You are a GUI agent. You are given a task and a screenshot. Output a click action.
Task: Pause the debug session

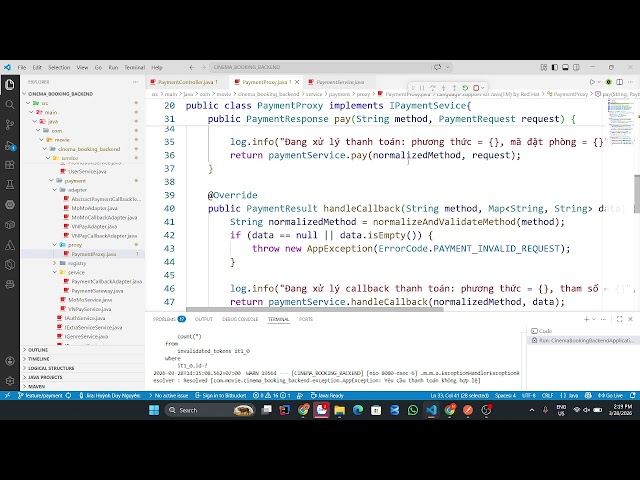pyautogui.click(x=422, y=88)
